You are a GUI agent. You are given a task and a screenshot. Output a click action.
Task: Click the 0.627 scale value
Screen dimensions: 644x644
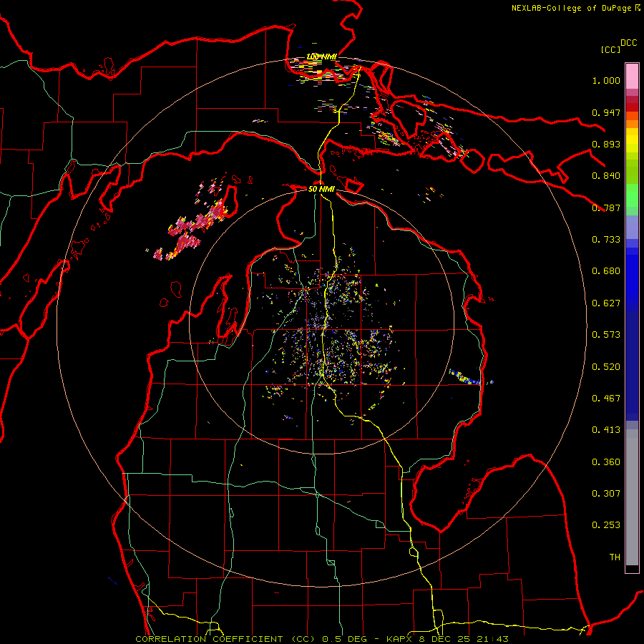pyautogui.click(x=606, y=303)
